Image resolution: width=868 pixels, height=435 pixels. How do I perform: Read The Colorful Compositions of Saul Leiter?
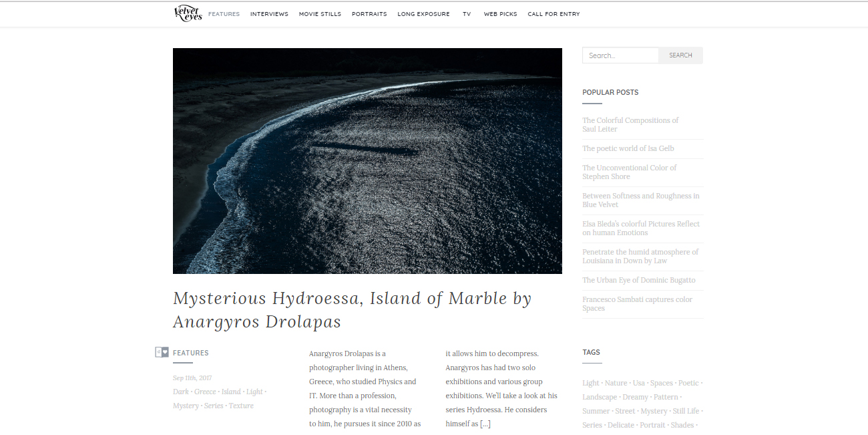[x=630, y=125]
